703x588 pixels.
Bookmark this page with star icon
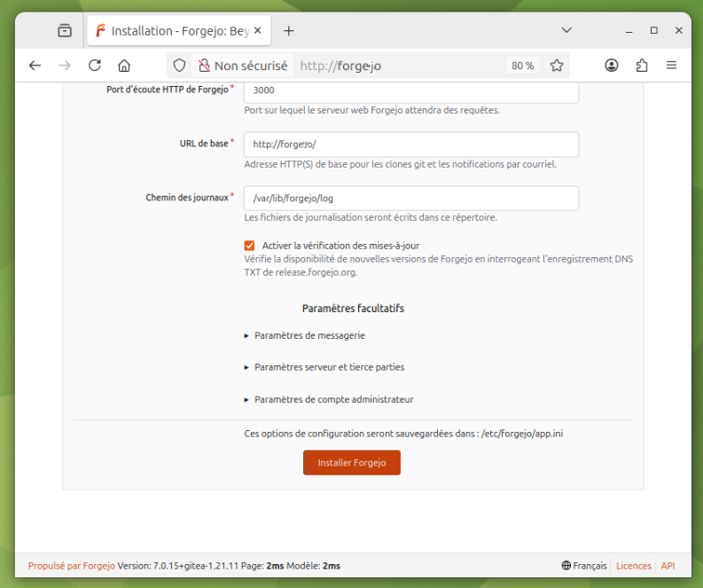(x=557, y=66)
